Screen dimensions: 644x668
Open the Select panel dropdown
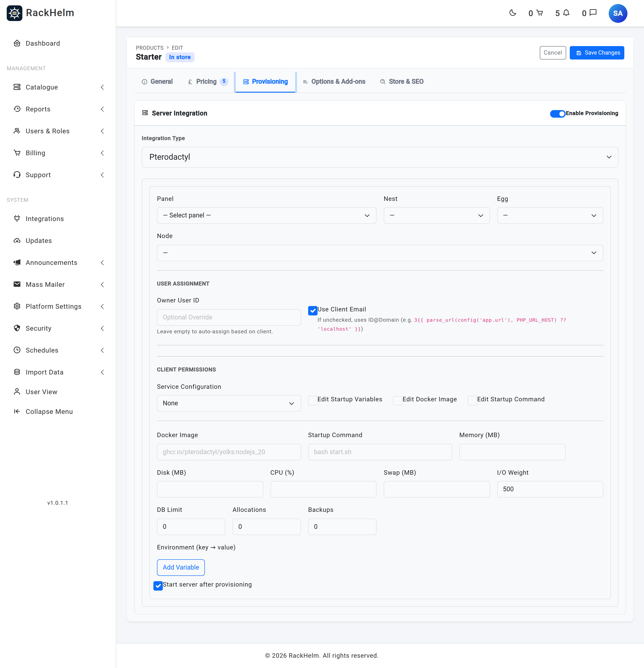tap(267, 215)
